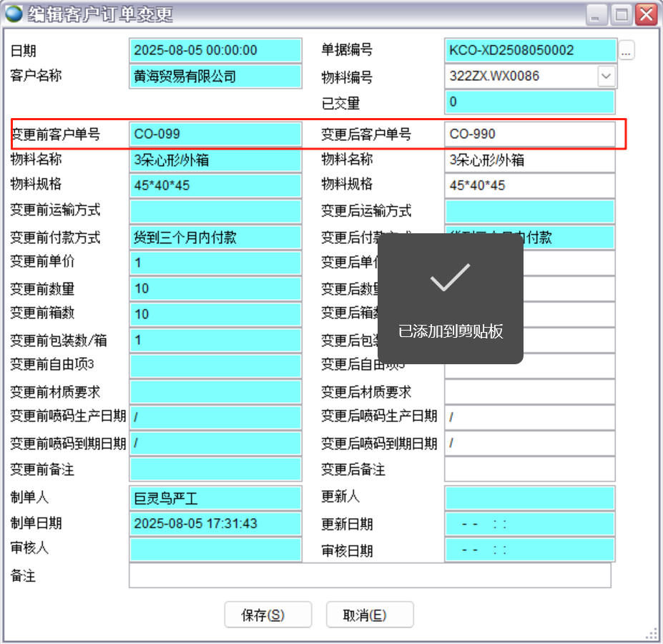This screenshot has width=663, height=644.
Task: Select the 变更后材质要求 input field
Action: coord(529,391)
